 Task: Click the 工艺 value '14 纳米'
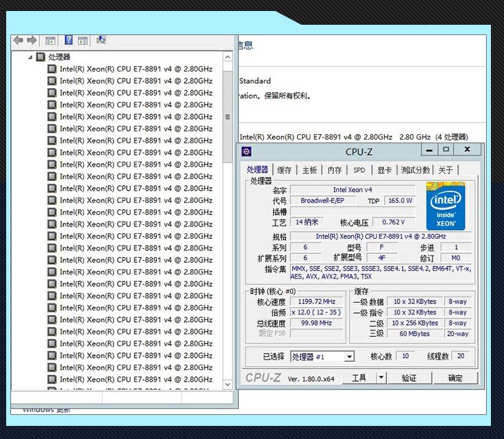307,222
